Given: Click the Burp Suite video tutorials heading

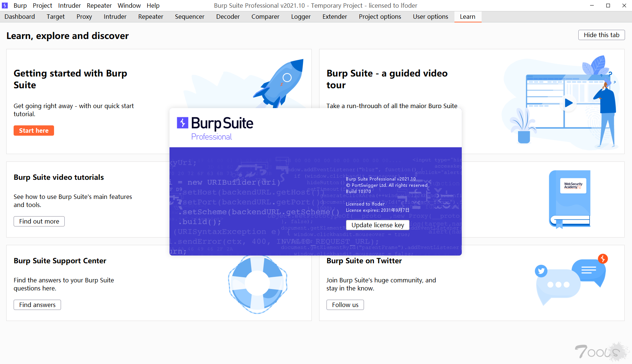Looking at the screenshot, I should [x=59, y=177].
